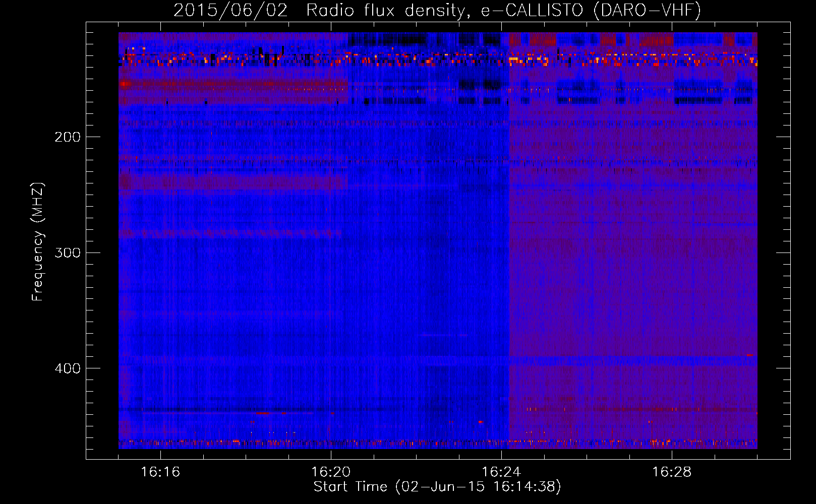Click the 400 frequency tick label
This screenshot has width=816, height=504.
[68, 368]
